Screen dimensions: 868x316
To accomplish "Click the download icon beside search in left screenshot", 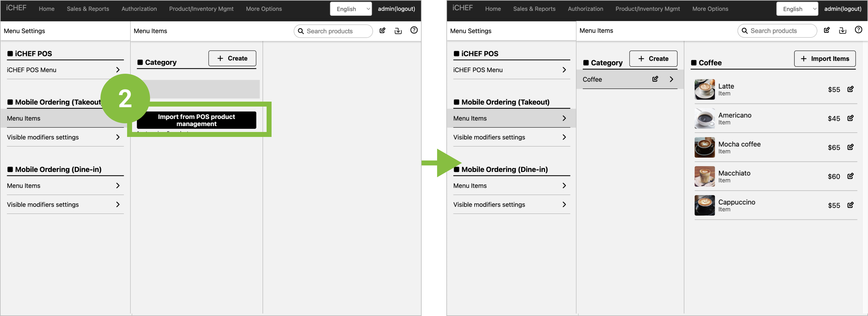I will [x=398, y=31].
